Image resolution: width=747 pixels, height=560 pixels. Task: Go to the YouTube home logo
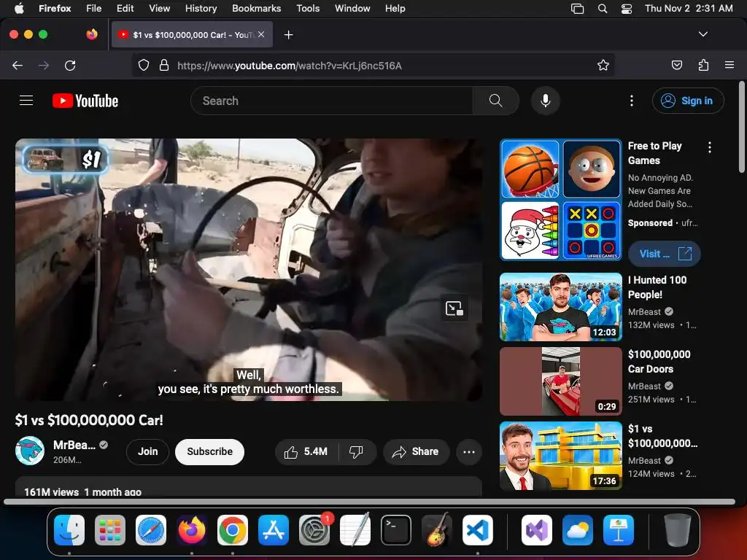click(x=85, y=101)
